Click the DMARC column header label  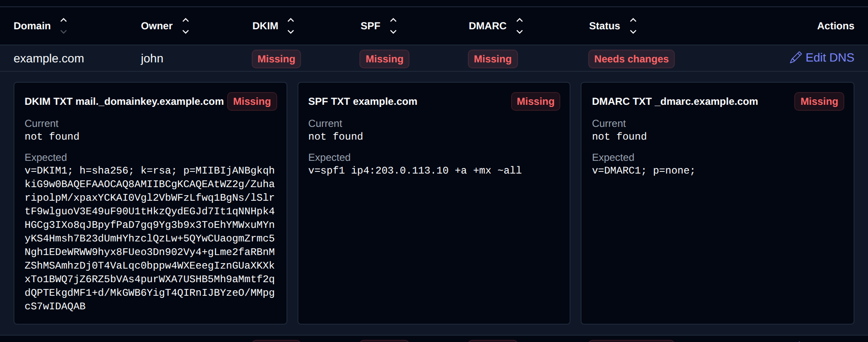[487, 26]
